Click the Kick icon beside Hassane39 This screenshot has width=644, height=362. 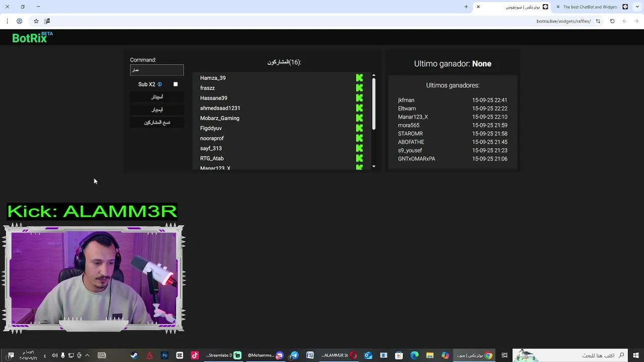(x=359, y=98)
